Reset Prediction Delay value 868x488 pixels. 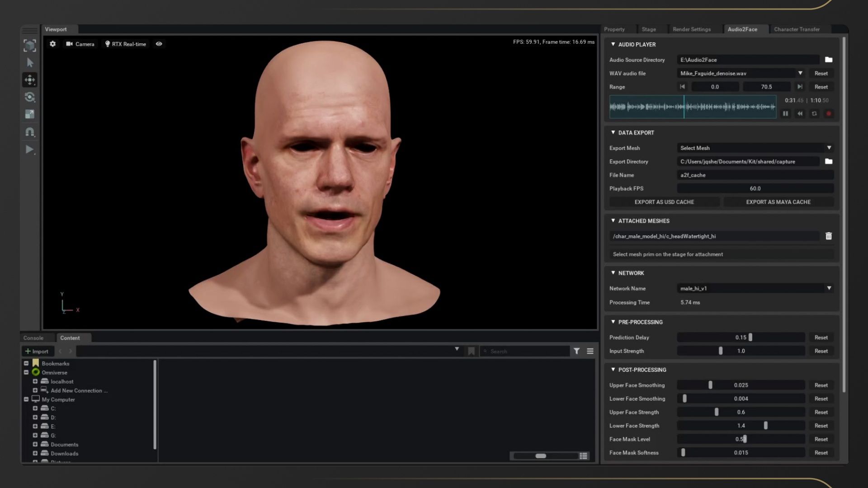(x=821, y=338)
